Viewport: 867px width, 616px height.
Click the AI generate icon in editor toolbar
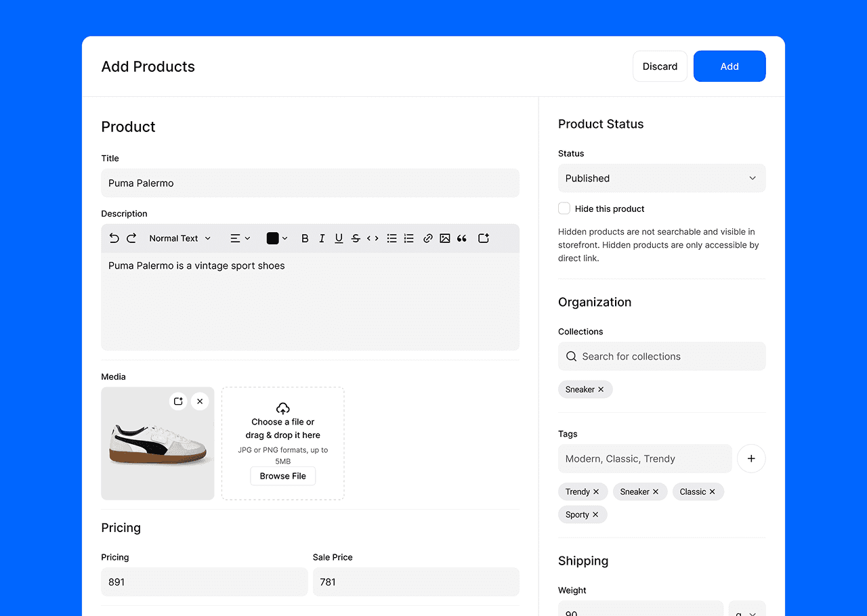point(484,238)
